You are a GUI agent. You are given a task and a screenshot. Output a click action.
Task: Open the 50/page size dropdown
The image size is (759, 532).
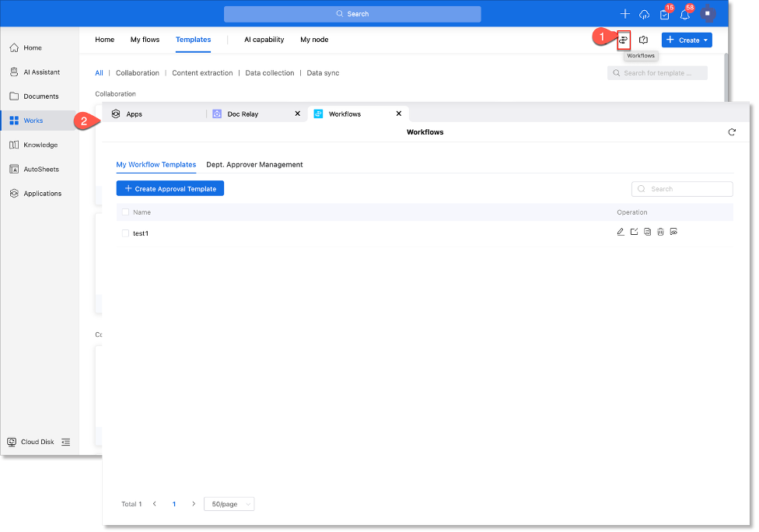[x=229, y=504]
